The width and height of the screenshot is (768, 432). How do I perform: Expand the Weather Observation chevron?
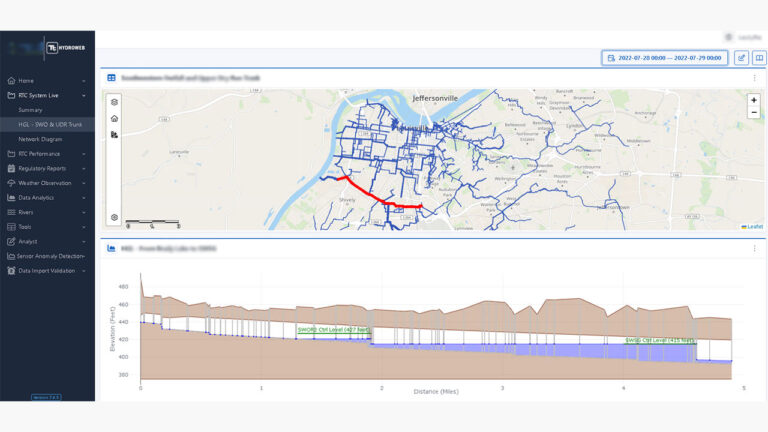pyautogui.click(x=84, y=183)
